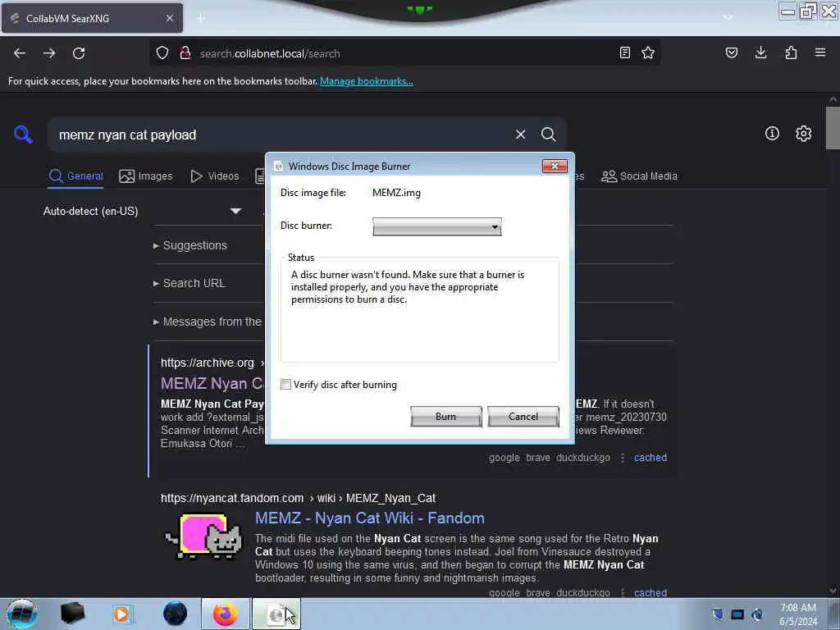Launch media player from taskbar
Viewport: 840px width, 630px height.
click(x=121, y=614)
